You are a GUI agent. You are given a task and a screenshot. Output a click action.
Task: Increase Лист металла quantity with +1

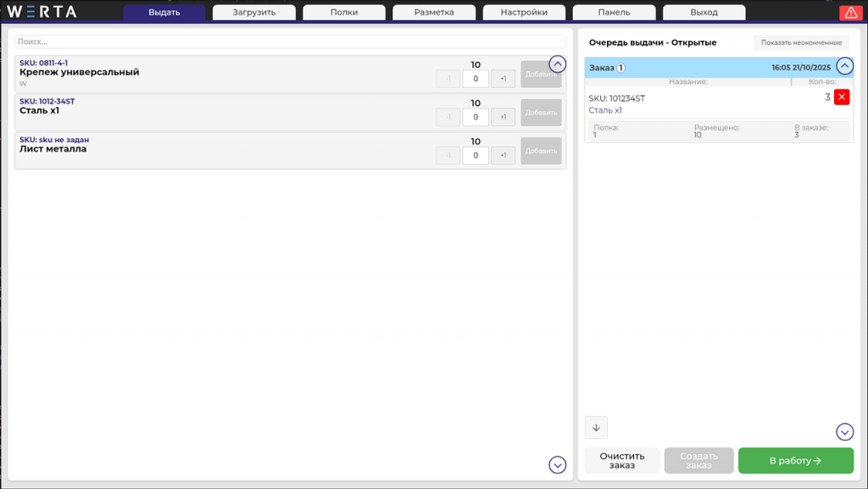tap(503, 155)
